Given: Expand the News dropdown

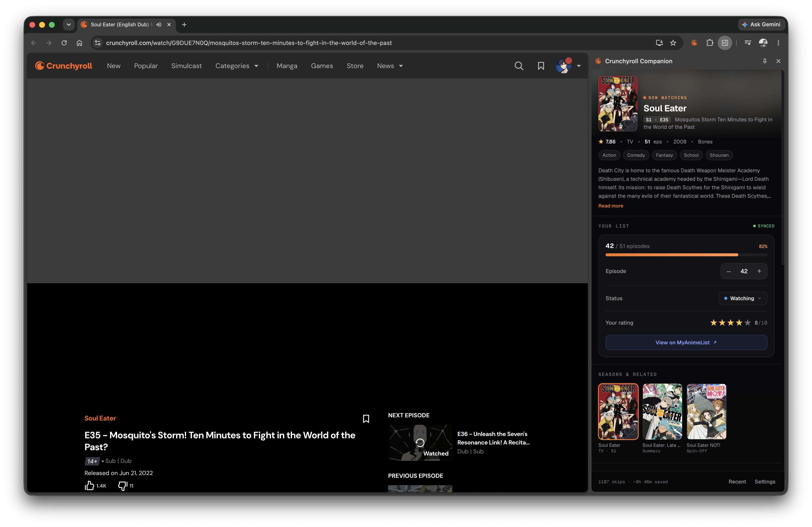Looking at the screenshot, I should pyautogui.click(x=390, y=66).
